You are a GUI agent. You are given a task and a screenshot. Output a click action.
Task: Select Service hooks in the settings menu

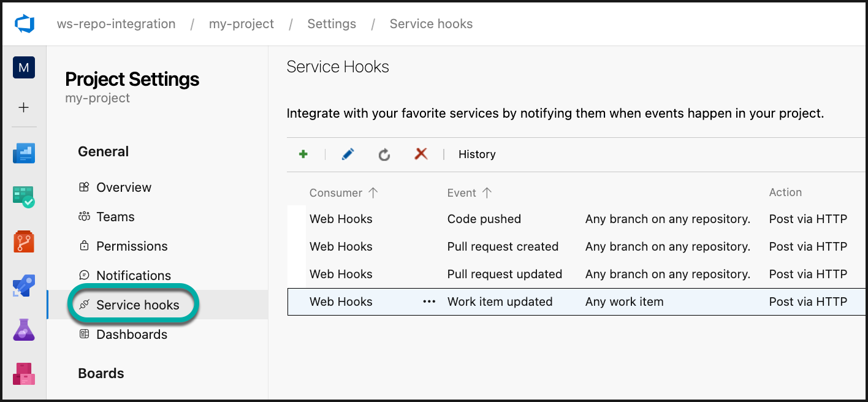(x=137, y=305)
